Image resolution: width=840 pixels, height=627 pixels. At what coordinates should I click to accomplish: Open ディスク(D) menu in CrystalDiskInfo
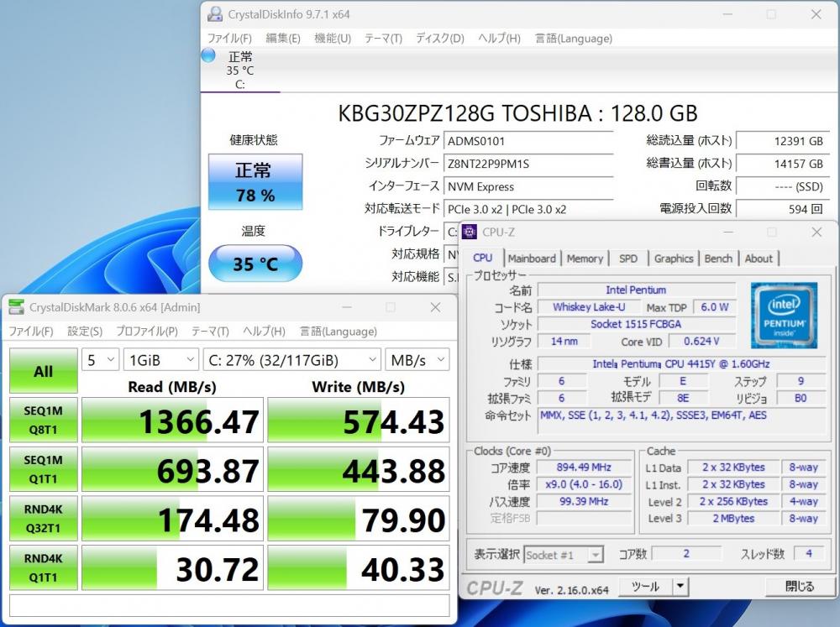440,39
